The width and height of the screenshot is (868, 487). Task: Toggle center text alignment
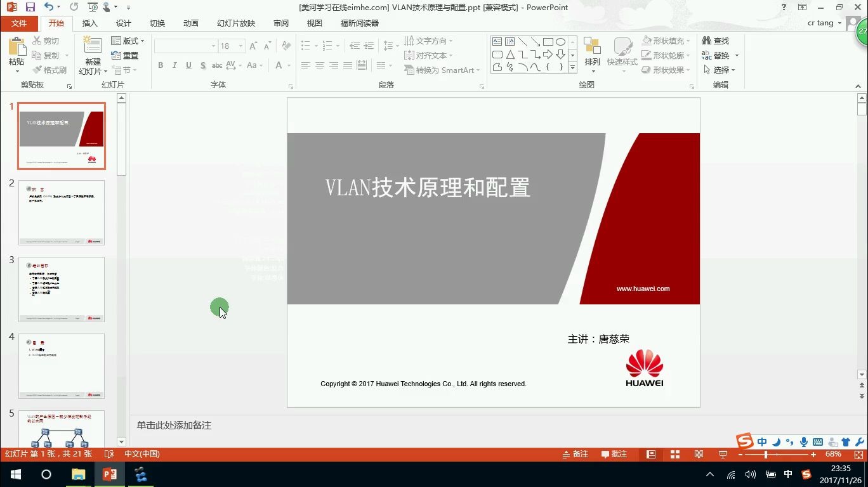(320, 65)
